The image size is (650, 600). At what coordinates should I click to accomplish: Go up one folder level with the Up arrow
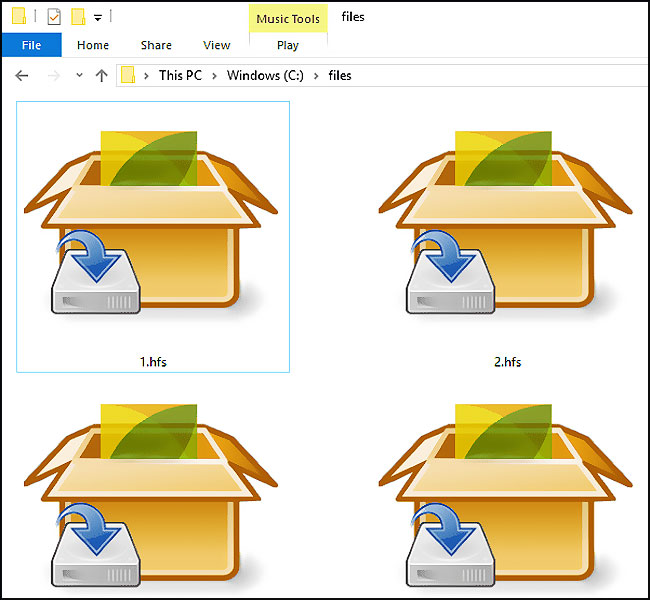point(102,75)
